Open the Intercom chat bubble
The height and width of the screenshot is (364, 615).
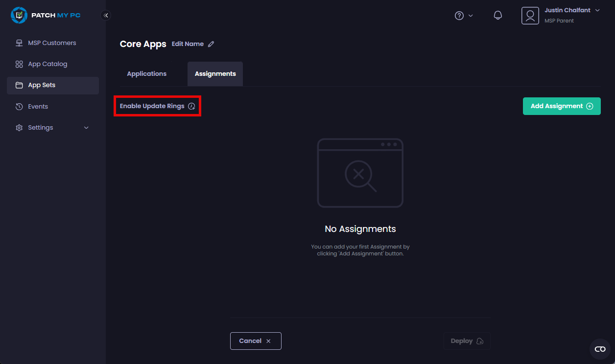click(600, 349)
